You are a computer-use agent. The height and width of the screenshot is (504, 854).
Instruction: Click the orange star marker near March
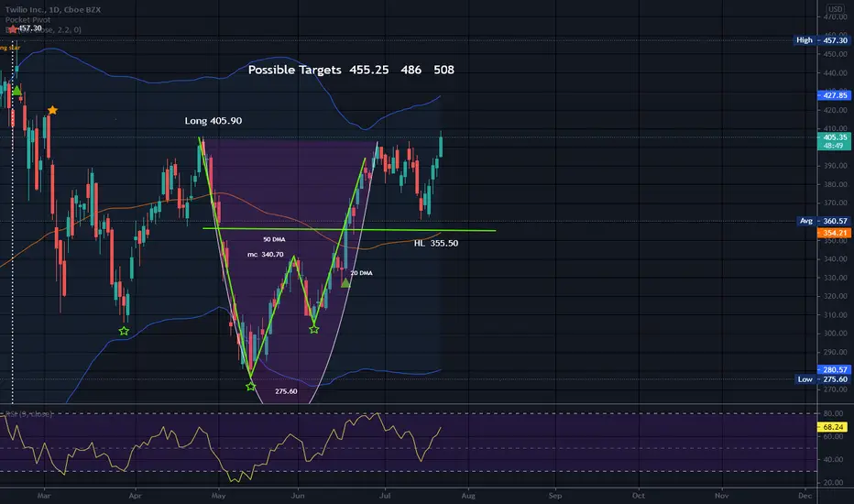[52, 111]
